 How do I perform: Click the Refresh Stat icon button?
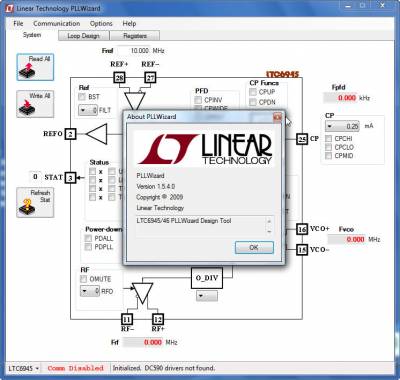(35, 202)
